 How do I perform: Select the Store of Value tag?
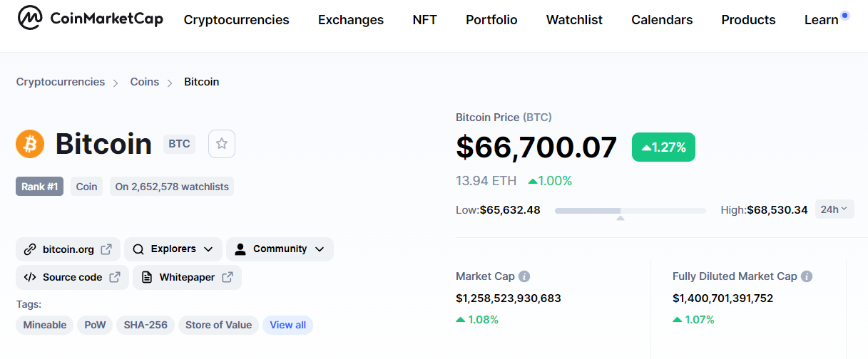[219, 325]
